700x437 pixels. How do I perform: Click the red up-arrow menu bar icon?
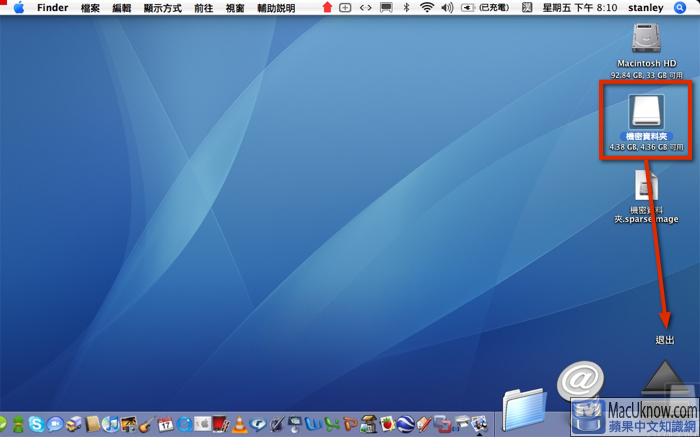327,7
